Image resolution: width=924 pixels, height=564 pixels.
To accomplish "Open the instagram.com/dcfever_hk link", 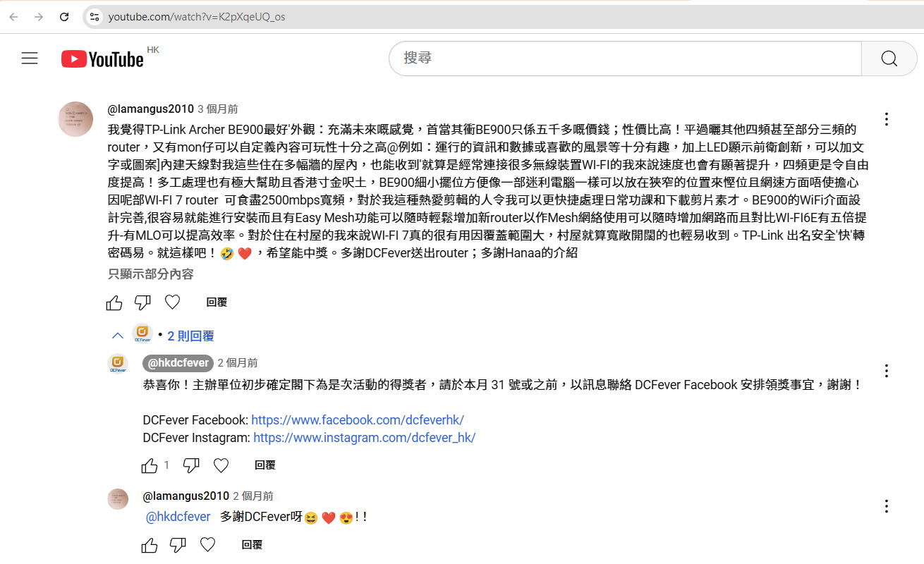I will coord(365,438).
